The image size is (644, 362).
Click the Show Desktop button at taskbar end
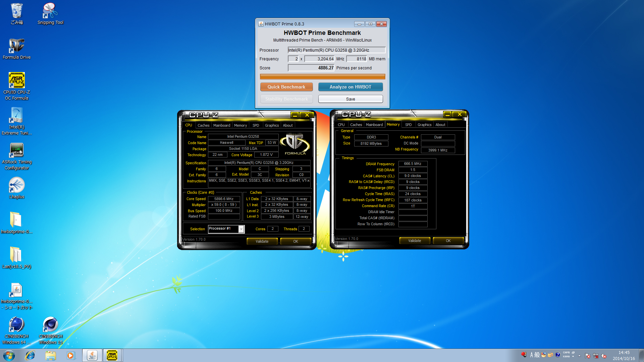641,355
